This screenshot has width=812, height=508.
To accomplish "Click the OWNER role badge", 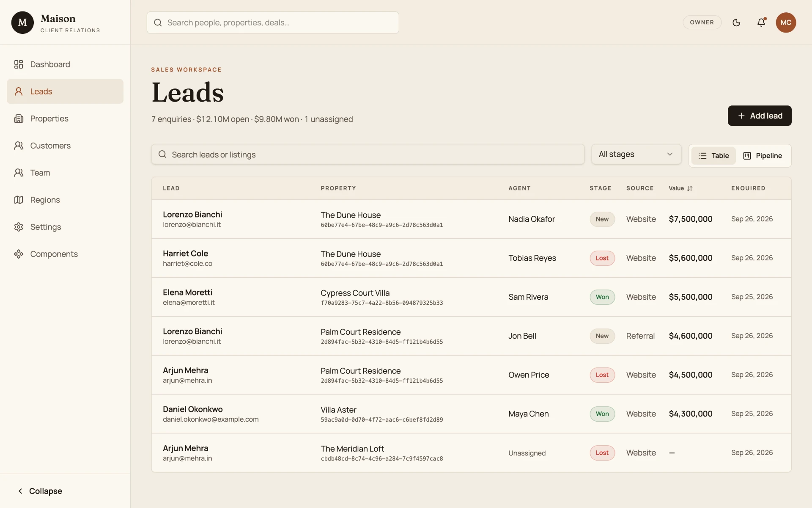I will (702, 22).
